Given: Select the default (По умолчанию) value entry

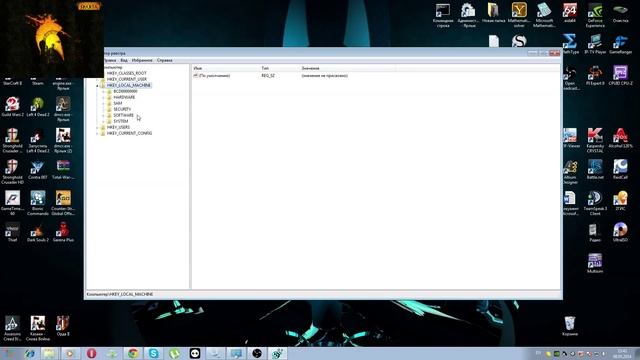Looking at the screenshot, I should coord(212,76).
